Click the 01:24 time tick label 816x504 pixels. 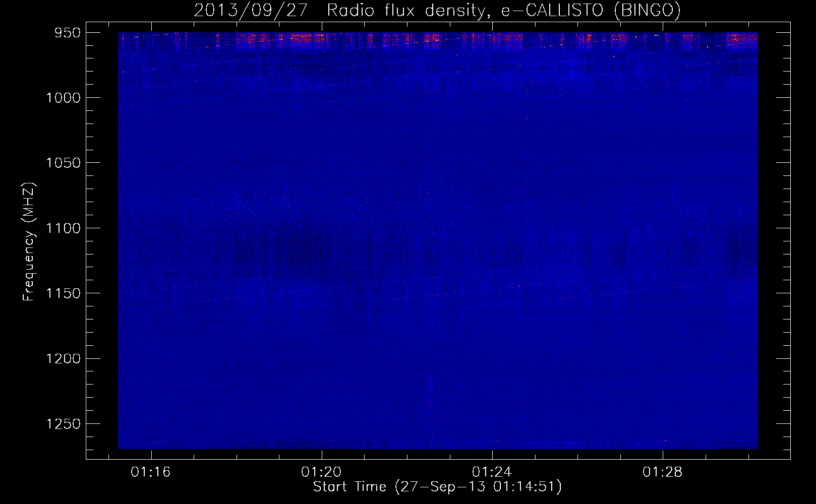click(492, 472)
